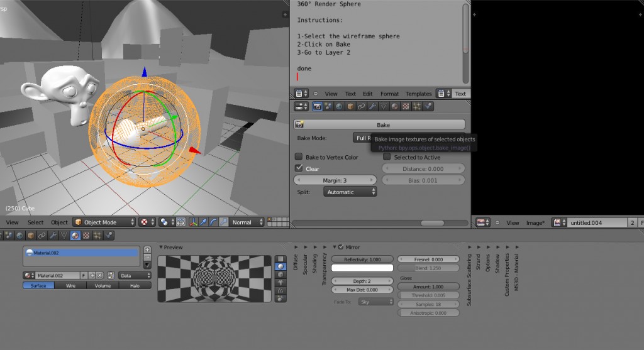Adjust the Reflectivity slider
644x350 pixels.
coord(362,260)
